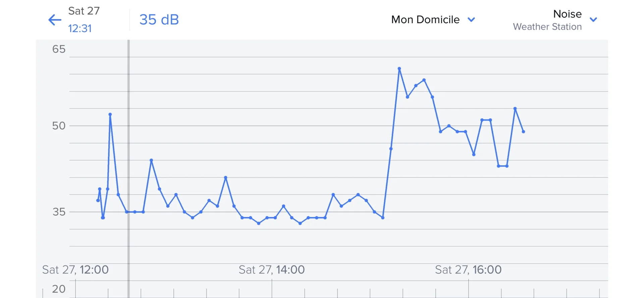The image size is (644, 298).
Task: Click the 50 y-axis label
Action: coord(59,126)
